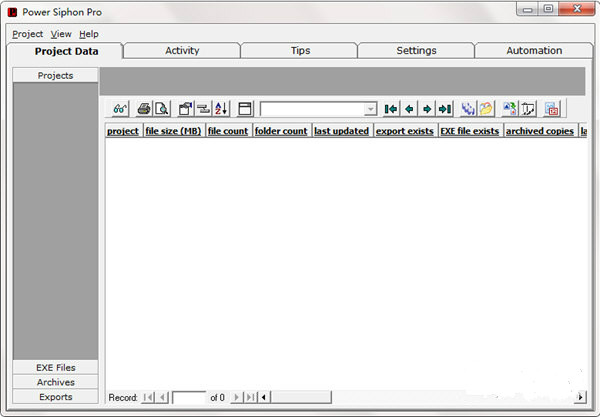Click the picture with green arrows icon

510,109
